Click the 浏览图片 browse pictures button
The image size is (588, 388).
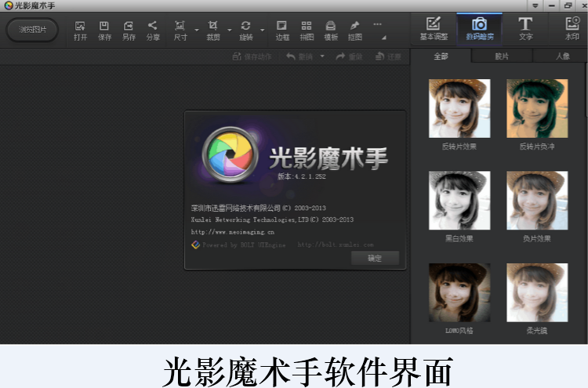coord(32,30)
